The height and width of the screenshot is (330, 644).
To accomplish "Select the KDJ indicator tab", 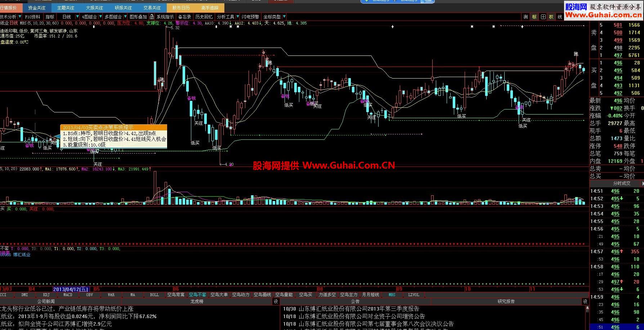I will pos(46,295).
